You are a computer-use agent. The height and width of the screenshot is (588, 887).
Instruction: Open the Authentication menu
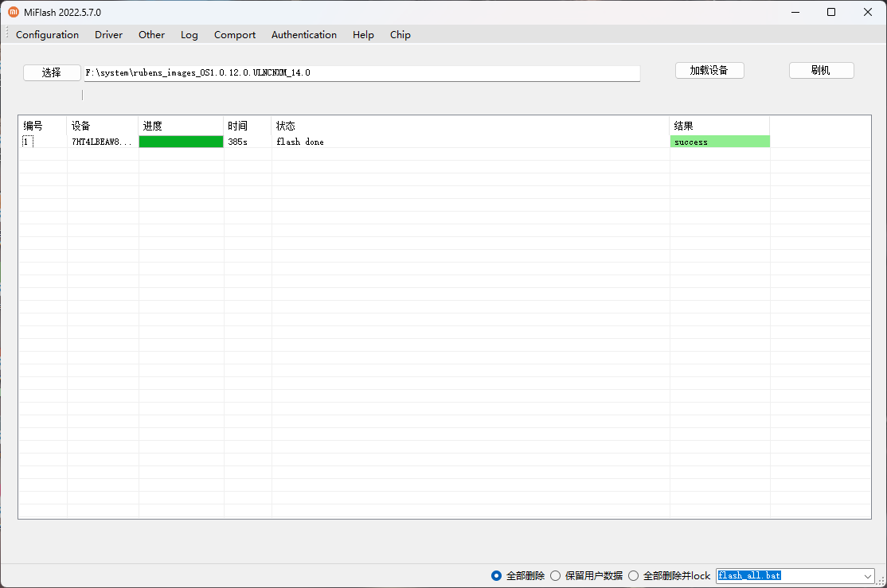[x=304, y=34]
